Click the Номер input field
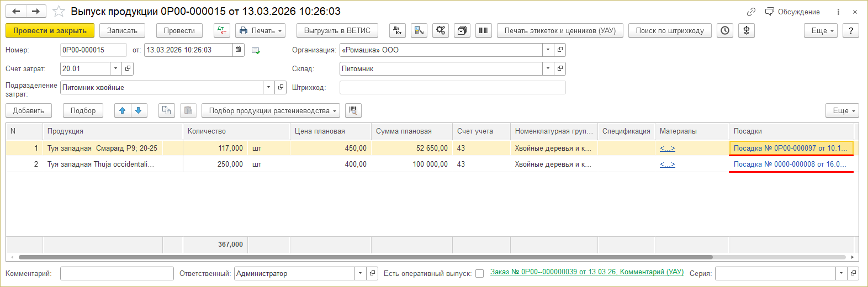Screen dimensions: 868x287 [93, 50]
